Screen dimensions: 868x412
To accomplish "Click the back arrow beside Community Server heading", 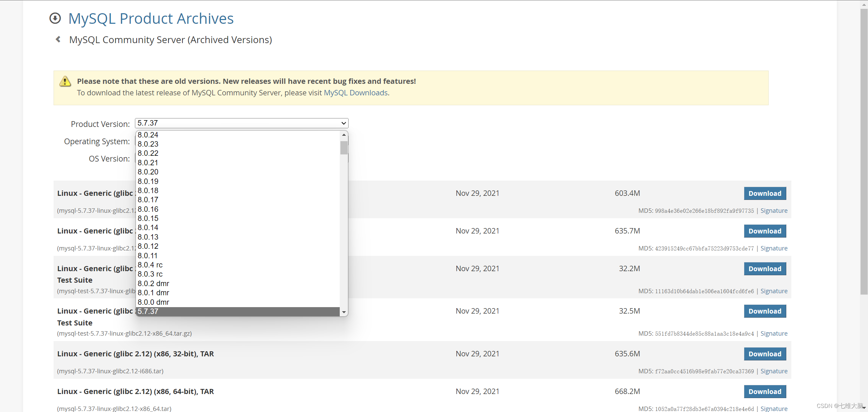I will tap(58, 39).
